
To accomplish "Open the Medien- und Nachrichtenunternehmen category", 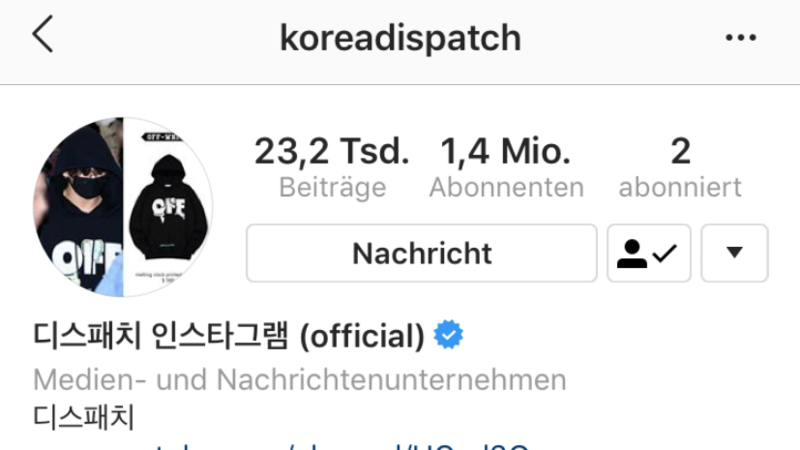I will point(299,380).
